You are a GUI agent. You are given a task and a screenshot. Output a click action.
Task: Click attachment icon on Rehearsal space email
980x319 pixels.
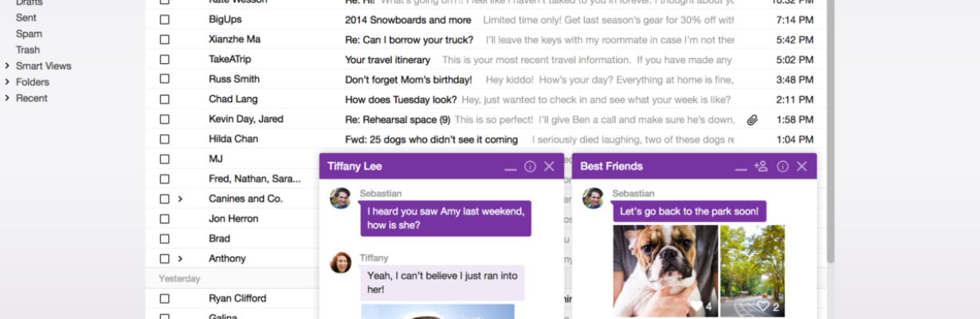752,120
